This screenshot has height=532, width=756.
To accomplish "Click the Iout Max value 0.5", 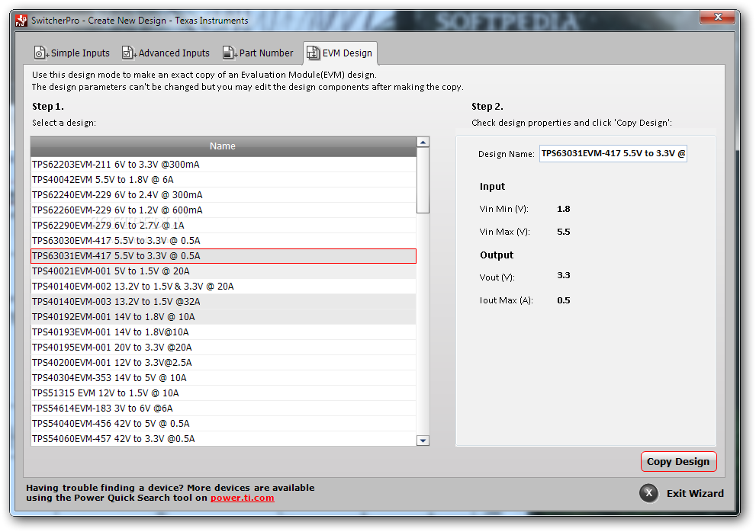I will [x=563, y=300].
